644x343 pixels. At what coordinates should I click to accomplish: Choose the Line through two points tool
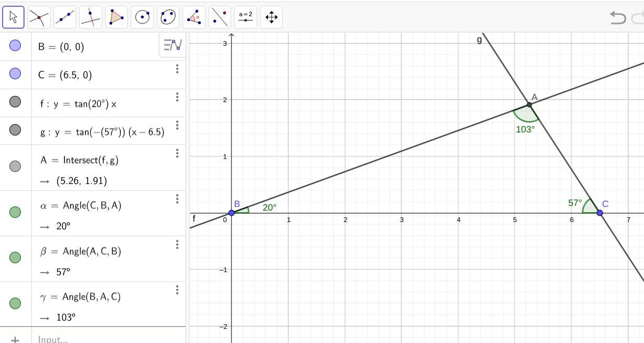click(65, 17)
